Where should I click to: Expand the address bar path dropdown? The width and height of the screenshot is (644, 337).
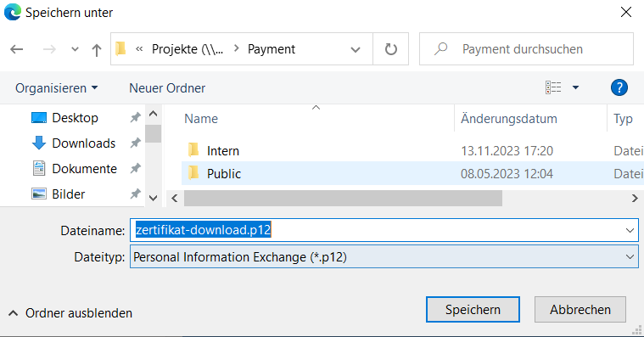point(356,50)
